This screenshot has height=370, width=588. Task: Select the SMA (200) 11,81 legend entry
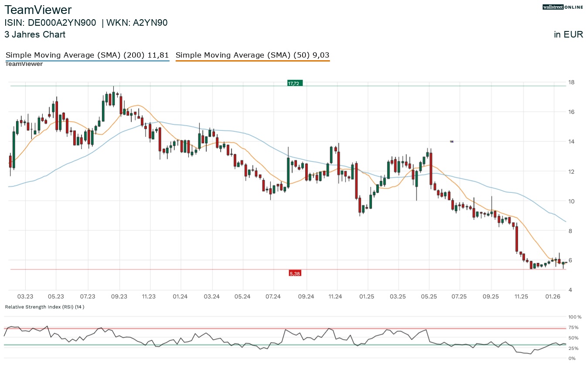tap(87, 55)
